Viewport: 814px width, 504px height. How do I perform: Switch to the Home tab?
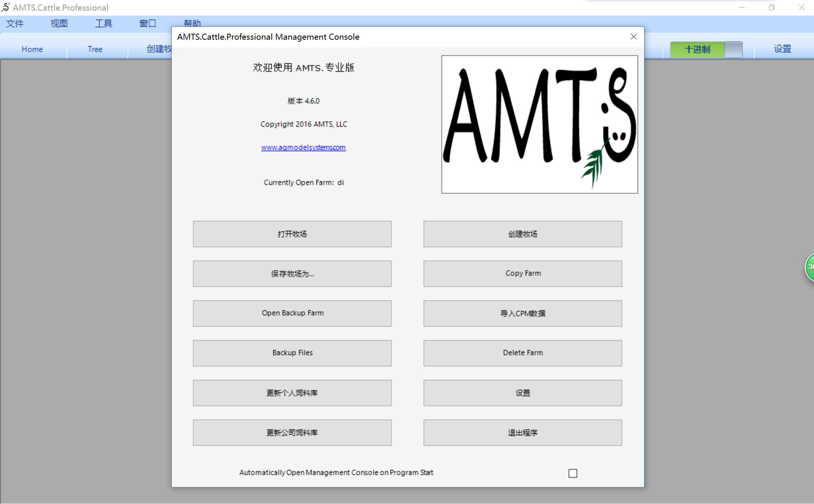(x=32, y=49)
